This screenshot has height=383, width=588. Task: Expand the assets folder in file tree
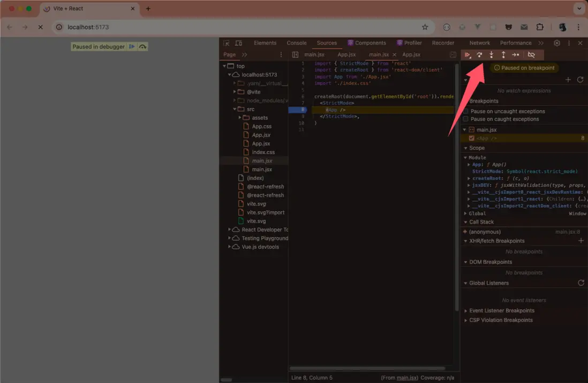tap(240, 118)
